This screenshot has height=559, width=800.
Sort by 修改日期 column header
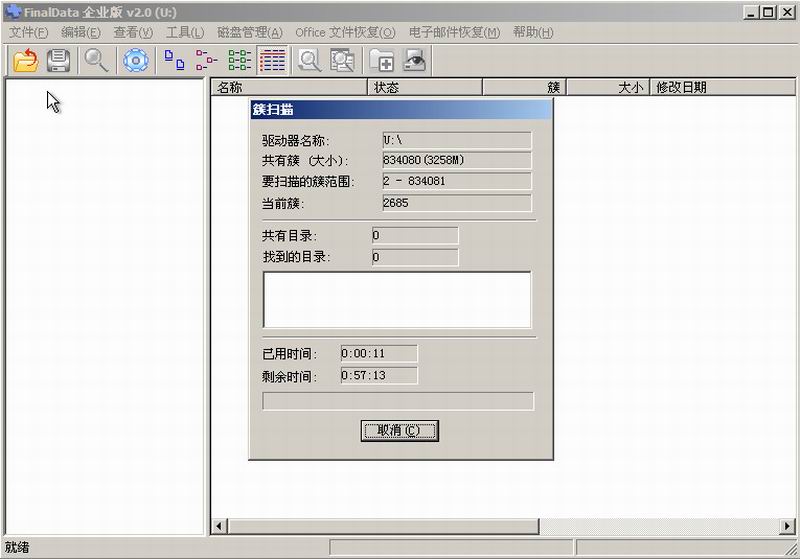tap(720, 87)
